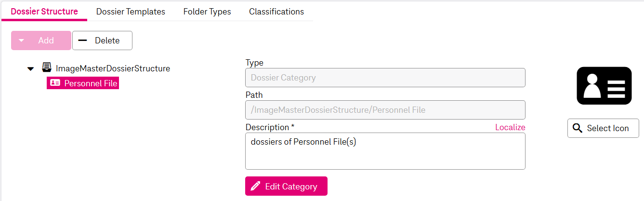
Task: Click the large ID card category icon
Action: click(604, 86)
